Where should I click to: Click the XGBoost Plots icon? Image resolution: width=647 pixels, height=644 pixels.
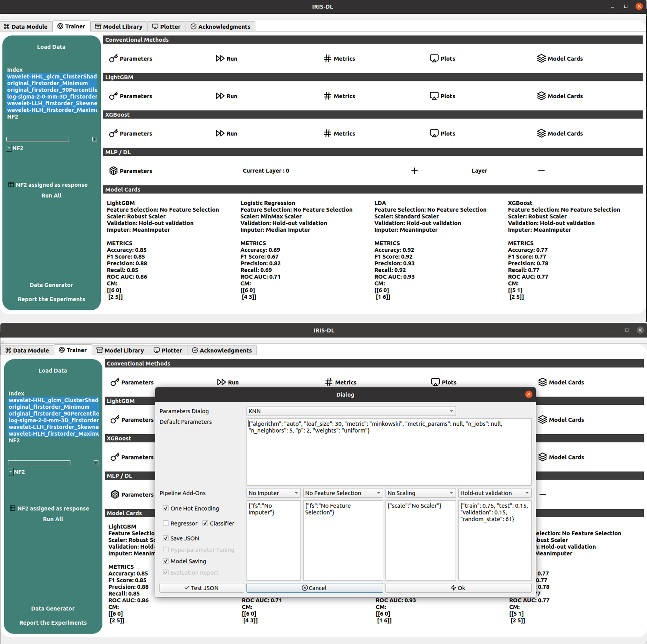(x=434, y=134)
